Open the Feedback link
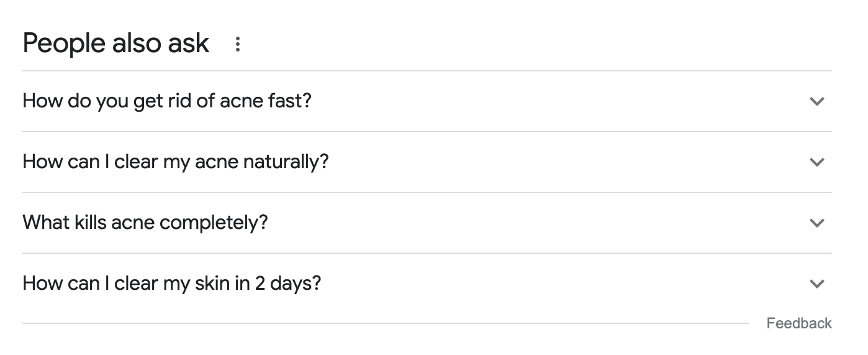 pos(799,323)
